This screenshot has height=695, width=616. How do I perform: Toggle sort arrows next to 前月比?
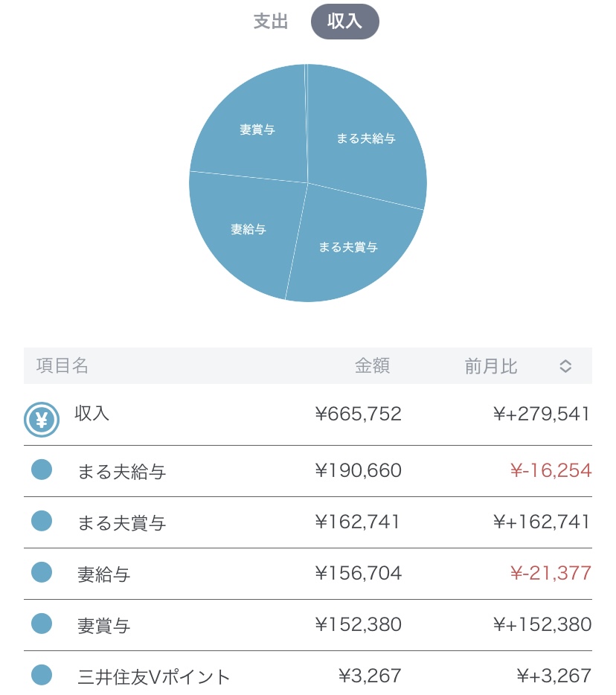click(x=565, y=366)
